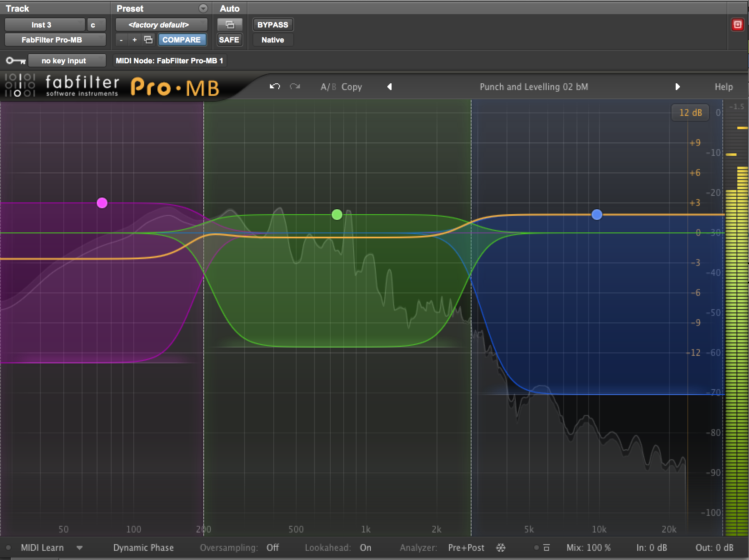The height and width of the screenshot is (560, 749).
Task: Click the Native plug-in format button
Action: [x=273, y=40]
